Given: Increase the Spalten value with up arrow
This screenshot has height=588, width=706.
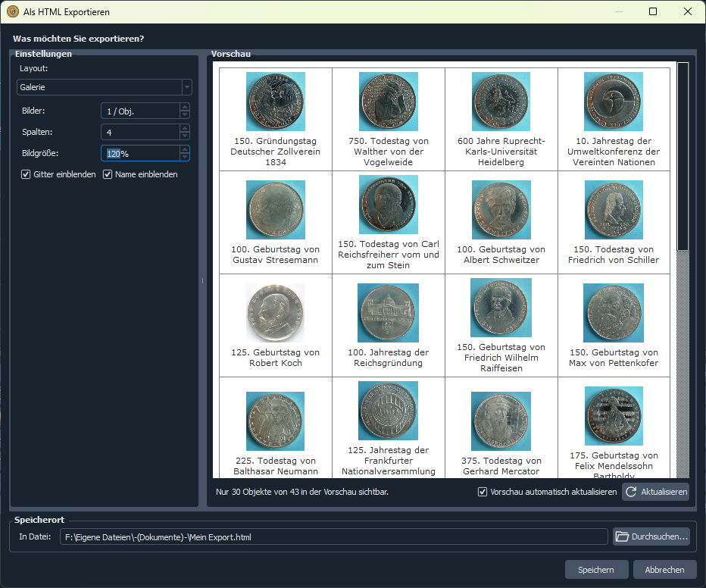Looking at the screenshot, I should 185,129.
